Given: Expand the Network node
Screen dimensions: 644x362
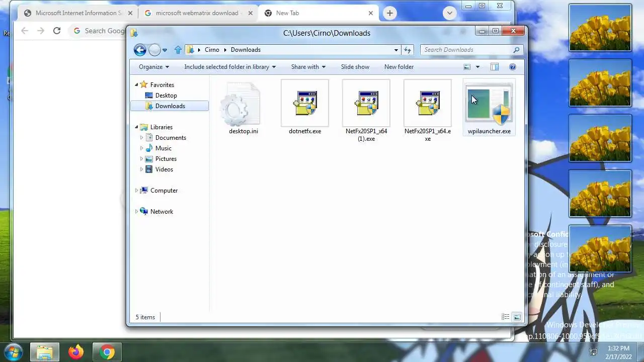Looking at the screenshot, I should click(136, 212).
